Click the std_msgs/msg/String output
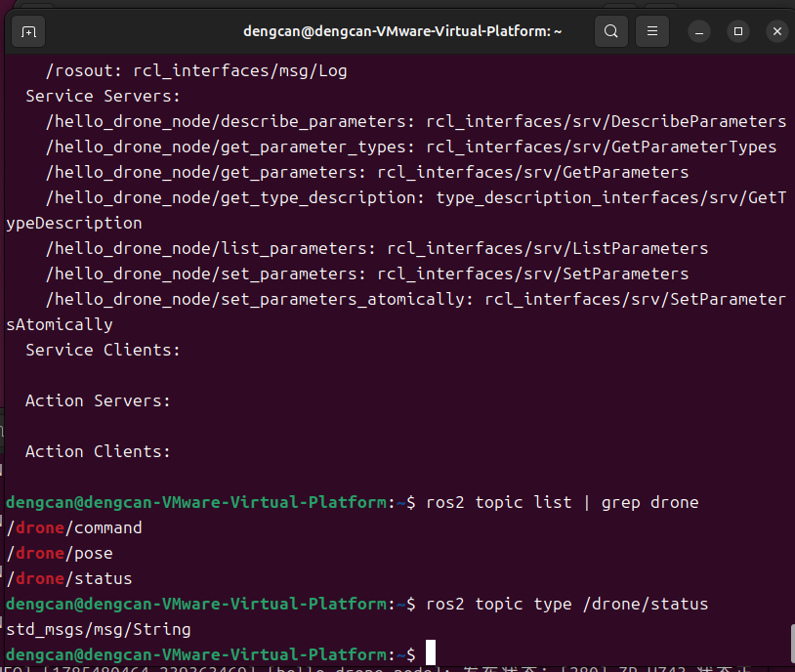Image resolution: width=795 pixels, height=672 pixels. [x=99, y=629]
